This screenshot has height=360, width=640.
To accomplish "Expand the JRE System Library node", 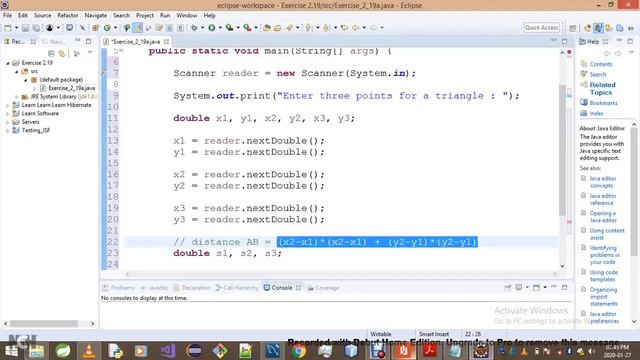I will (17, 97).
